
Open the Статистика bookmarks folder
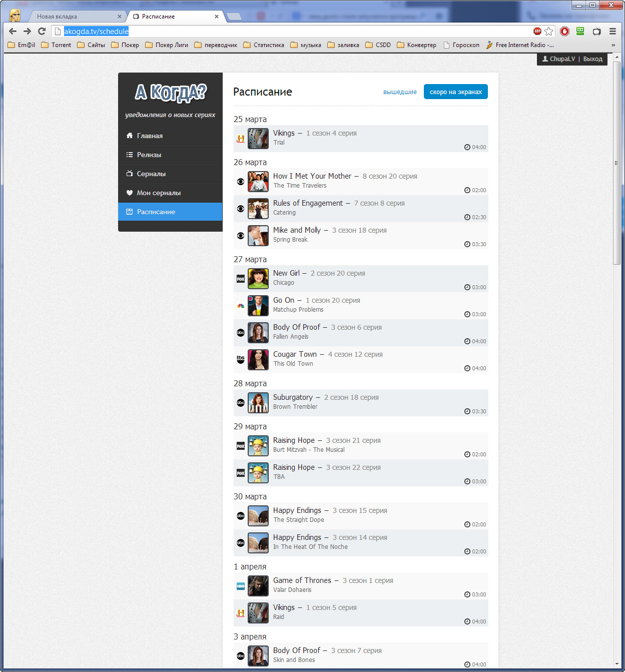tap(264, 45)
